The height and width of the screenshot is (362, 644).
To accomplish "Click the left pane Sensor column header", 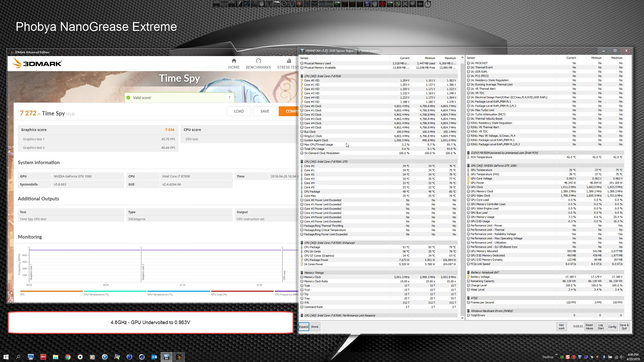I will (344, 58).
